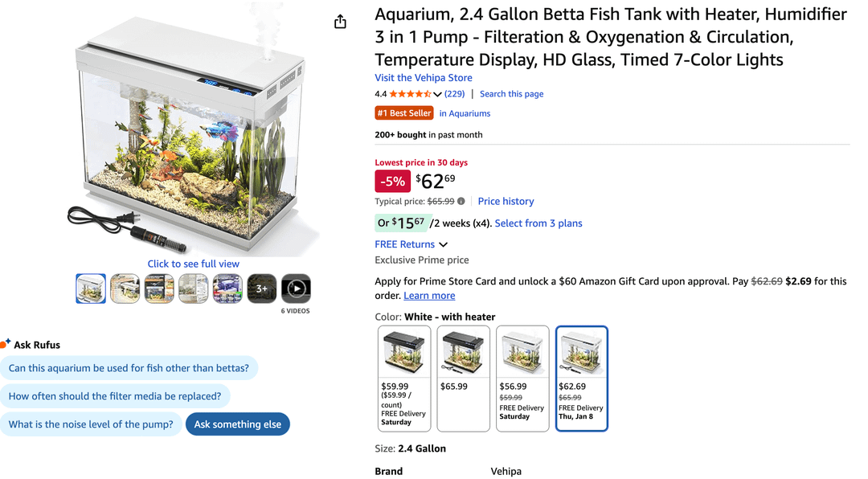Click the Ask something else button

click(x=237, y=424)
